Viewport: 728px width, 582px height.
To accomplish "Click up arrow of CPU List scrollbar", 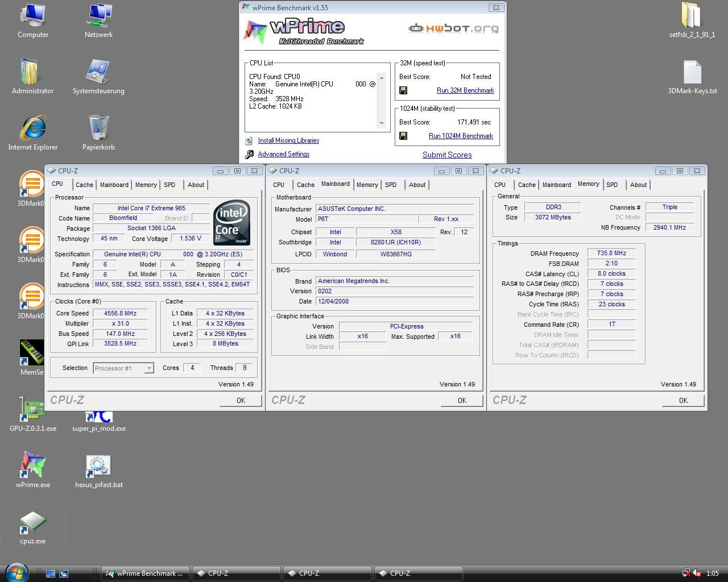I will point(382,77).
